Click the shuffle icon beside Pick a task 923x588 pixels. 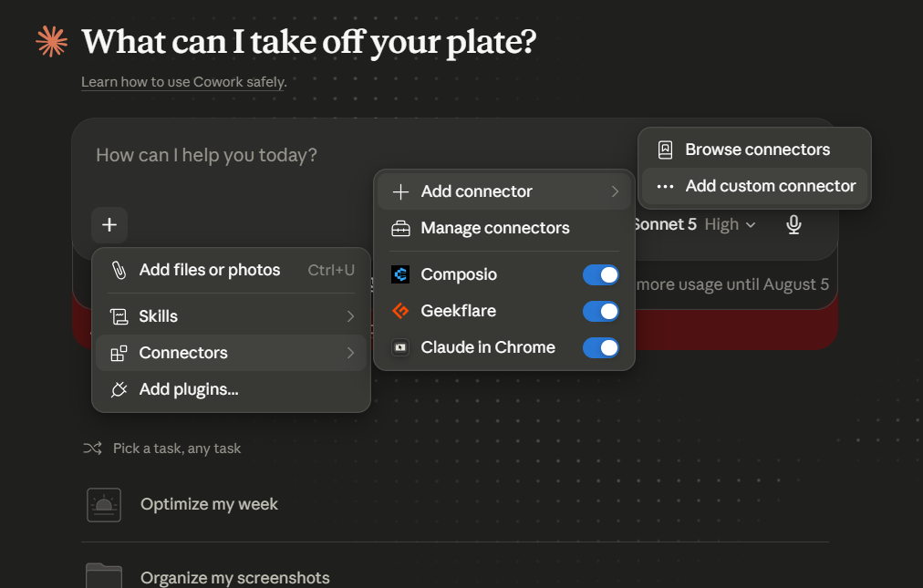click(x=92, y=449)
